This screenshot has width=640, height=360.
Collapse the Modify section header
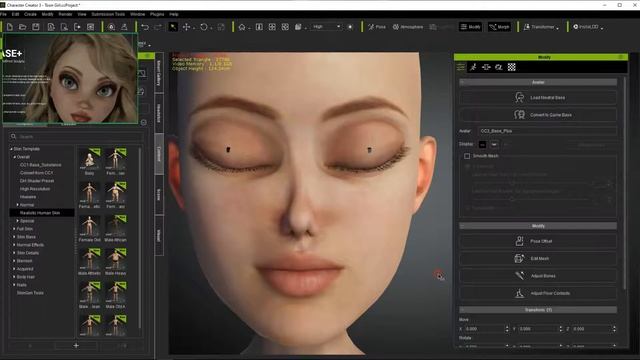[x=538, y=226]
